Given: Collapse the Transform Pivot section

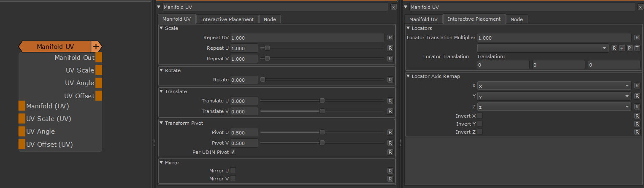Looking at the screenshot, I should click(x=161, y=123).
